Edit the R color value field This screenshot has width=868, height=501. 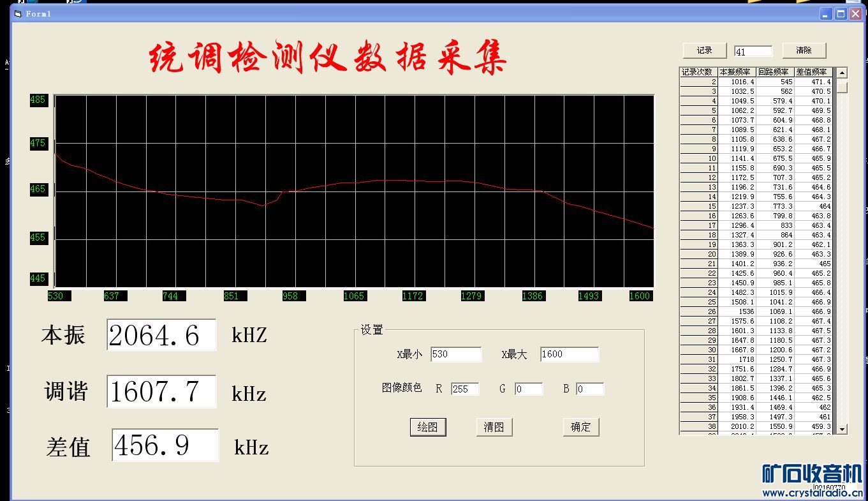coord(464,389)
